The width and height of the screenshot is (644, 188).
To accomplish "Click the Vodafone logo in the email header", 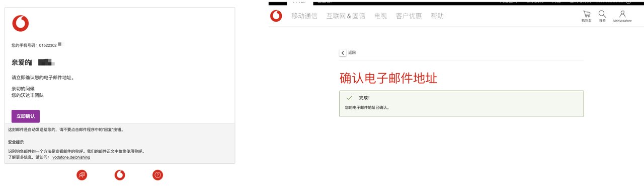I will pyautogui.click(x=21, y=23).
